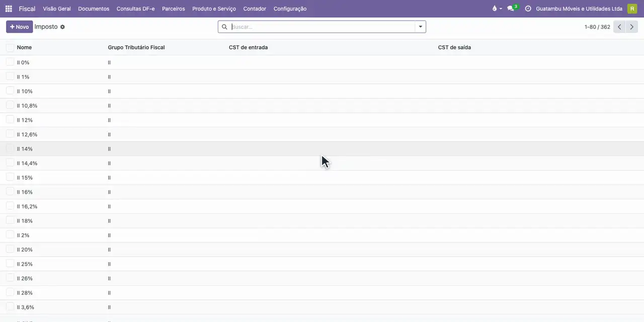Open the Visão Geral menu
644x322 pixels.
pos(57,9)
